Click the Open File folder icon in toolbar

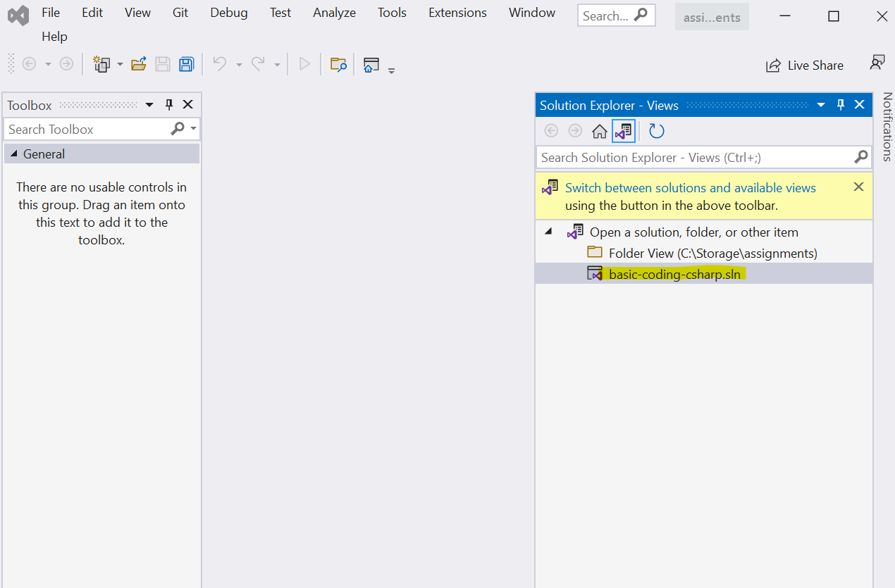click(x=139, y=65)
